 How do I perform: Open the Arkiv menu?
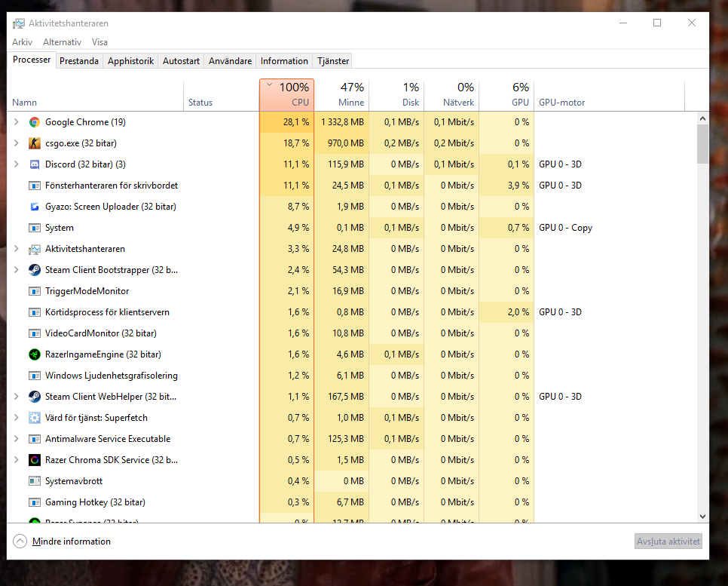click(x=23, y=42)
